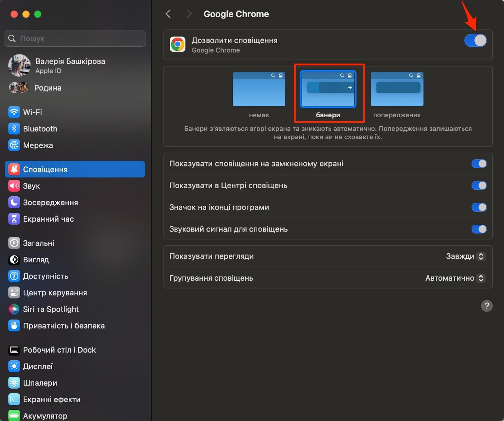Close the window with red button
The height and width of the screenshot is (421, 504).
(x=14, y=14)
